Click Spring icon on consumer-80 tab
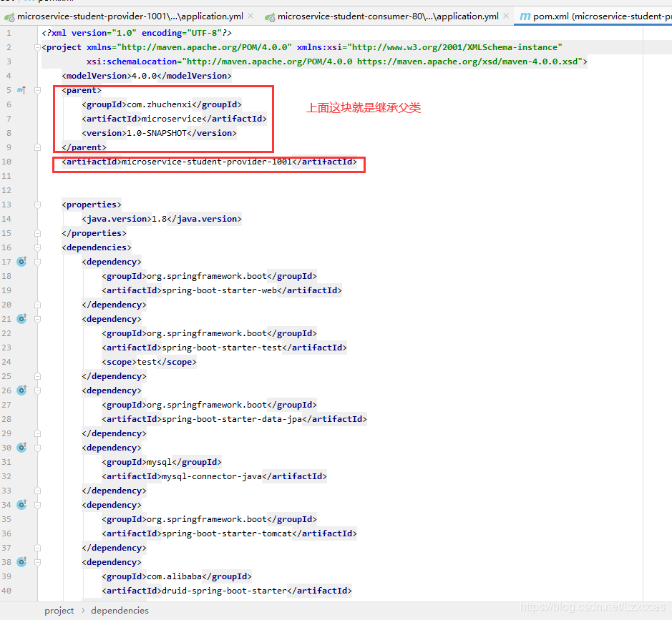The image size is (672, 620). [270, 17]
